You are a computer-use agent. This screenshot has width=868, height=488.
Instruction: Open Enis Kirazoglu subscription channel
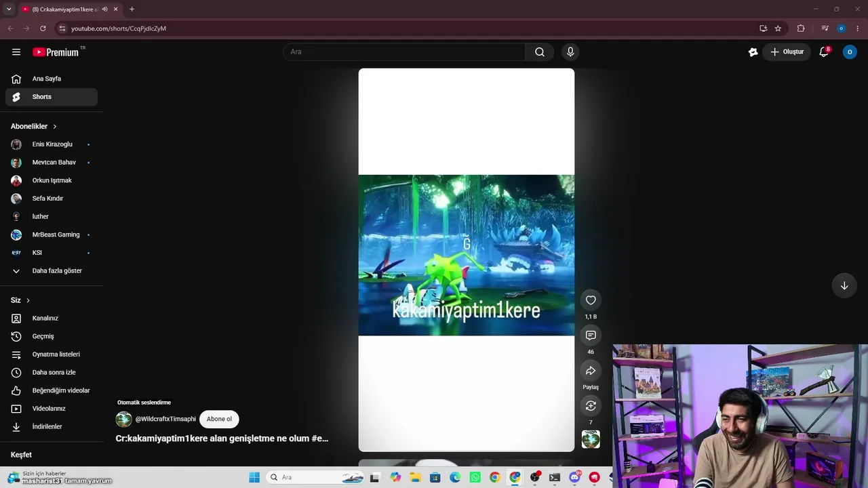click(52, 144)
